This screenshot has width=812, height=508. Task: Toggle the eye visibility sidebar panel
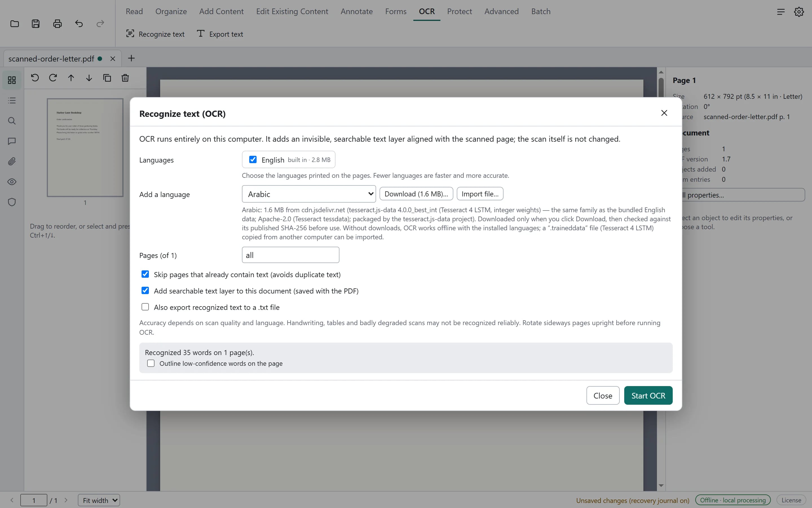click(12, 182)
